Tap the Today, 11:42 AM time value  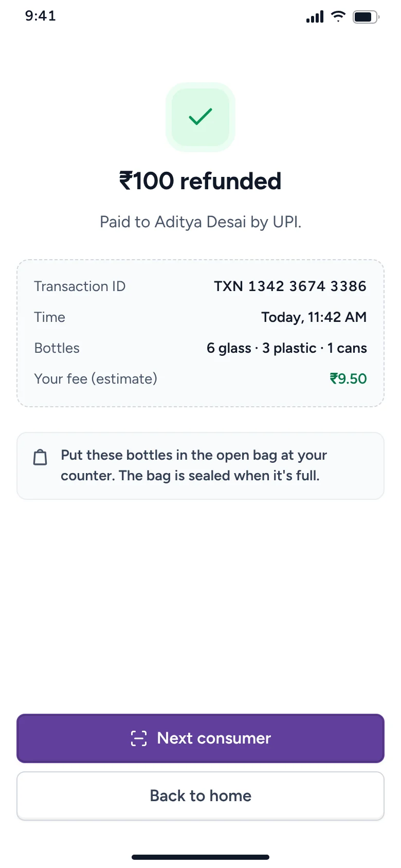coord(314,317)
